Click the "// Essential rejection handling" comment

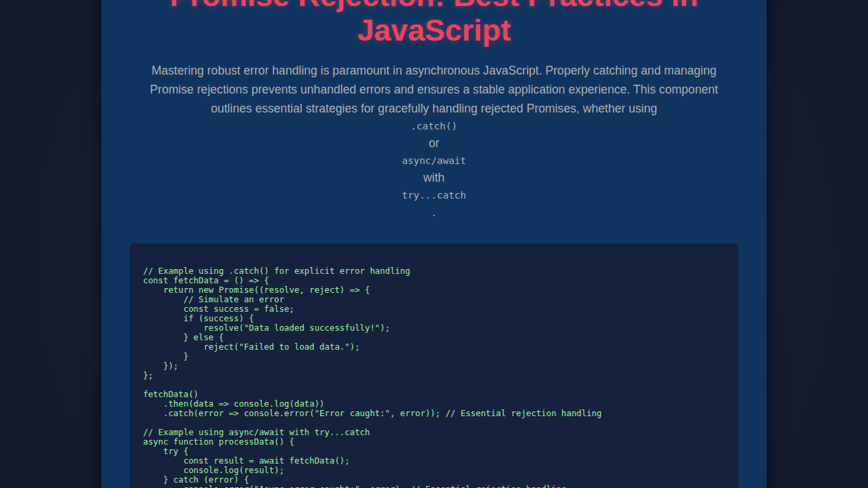point(524,413)
